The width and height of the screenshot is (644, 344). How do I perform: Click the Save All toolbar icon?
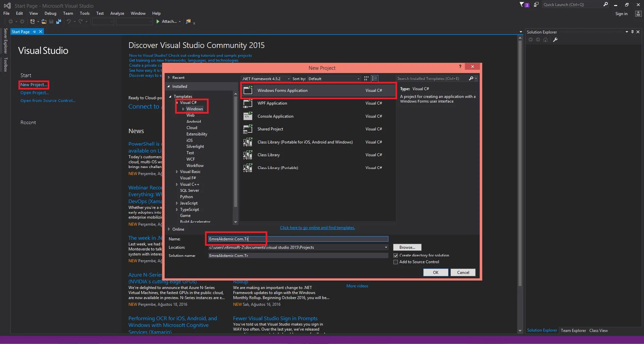point(59,21)
